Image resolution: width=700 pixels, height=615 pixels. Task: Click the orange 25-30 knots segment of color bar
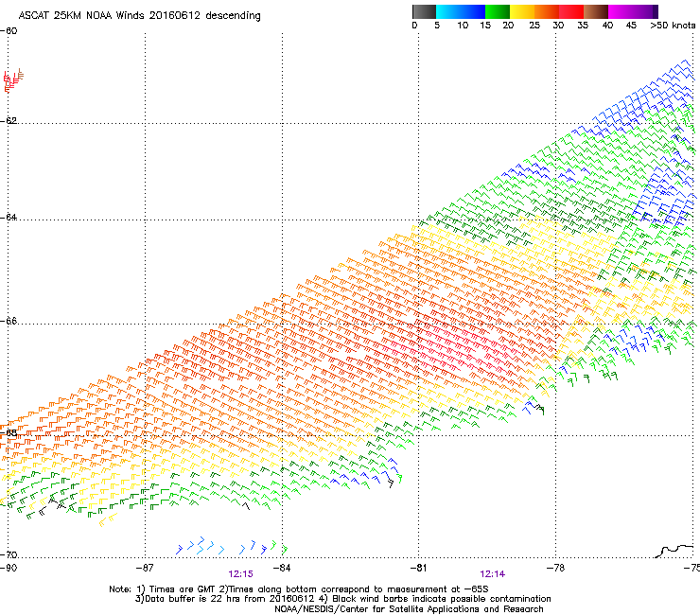coord(547,11)
